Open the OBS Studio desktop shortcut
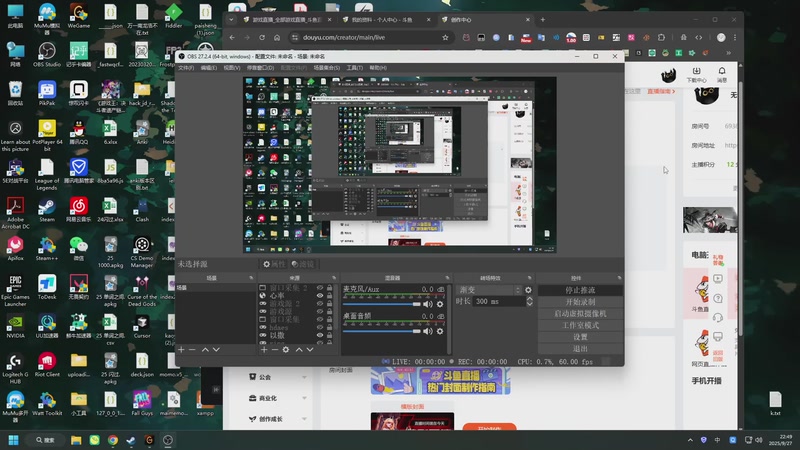The height and width of the screenshot is (450, 800). (x=47, y=55)
